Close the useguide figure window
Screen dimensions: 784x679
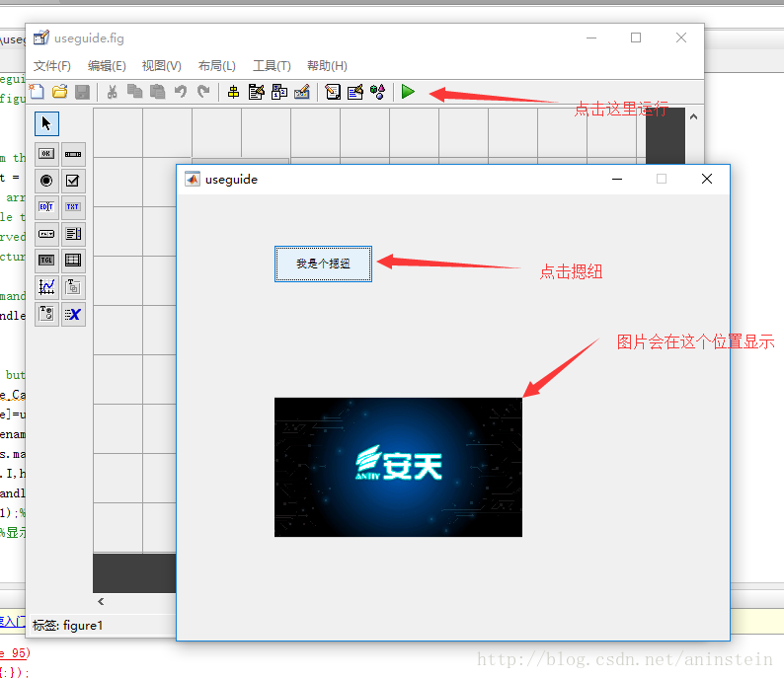[x=707, y=179]
